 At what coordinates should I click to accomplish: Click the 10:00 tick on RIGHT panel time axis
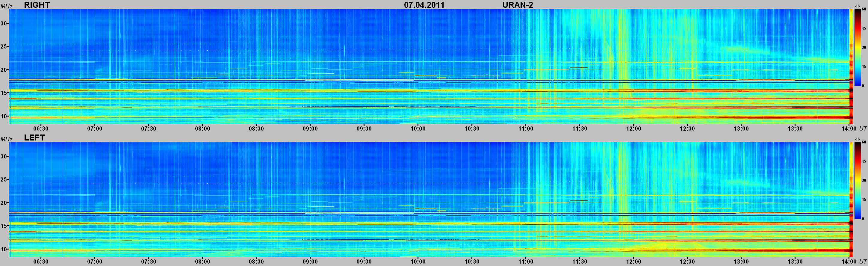tap(418, 129)
